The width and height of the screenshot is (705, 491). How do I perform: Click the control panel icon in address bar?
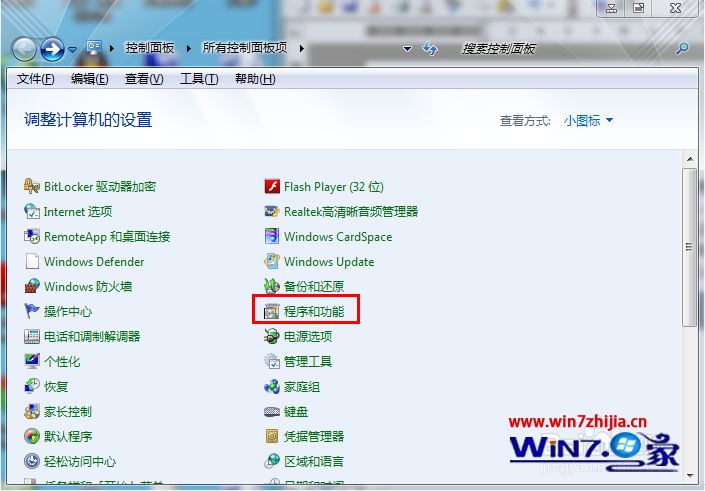coord(94,48)
